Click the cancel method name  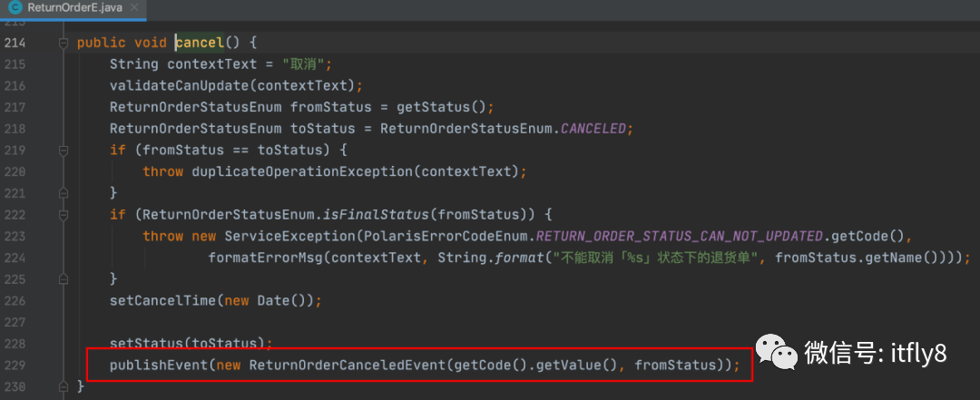click(x=200, y=44)
